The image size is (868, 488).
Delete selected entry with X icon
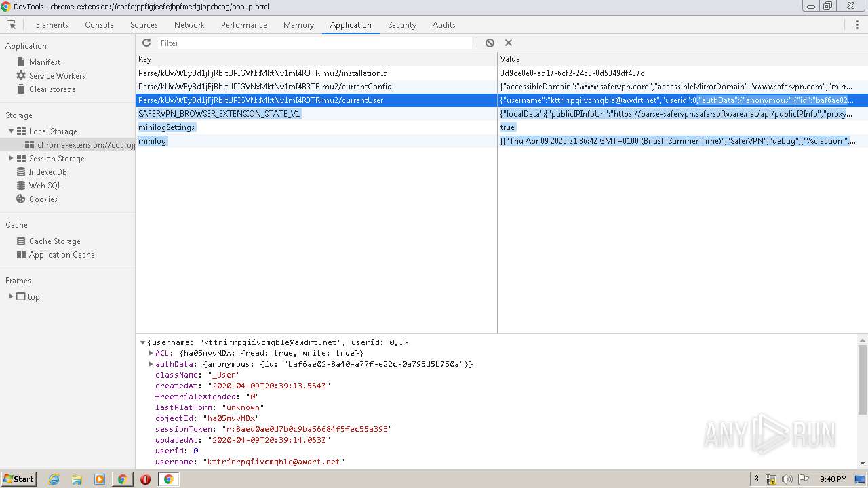coord(509,43)
